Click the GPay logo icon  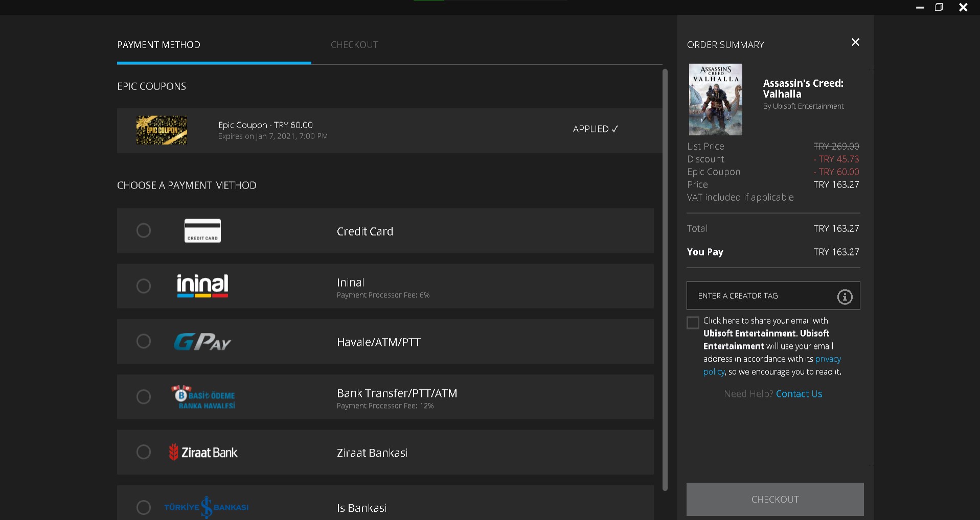coord(202,342)
